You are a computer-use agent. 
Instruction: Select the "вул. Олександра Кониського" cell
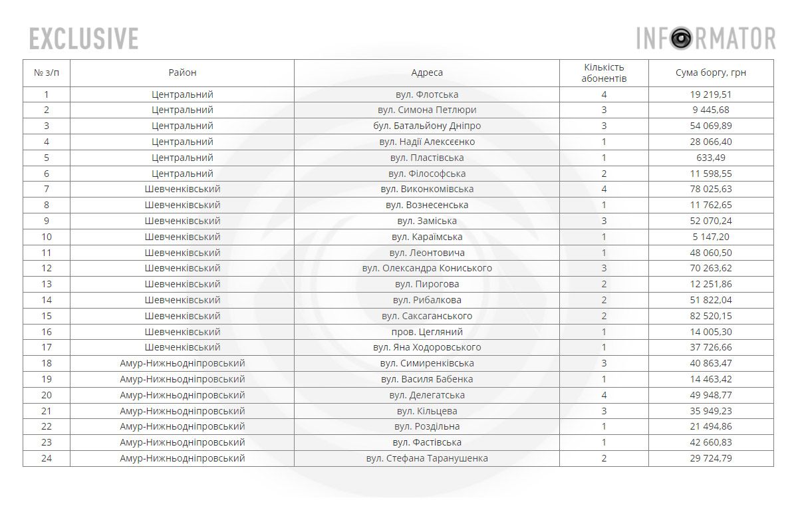[427, 268]
